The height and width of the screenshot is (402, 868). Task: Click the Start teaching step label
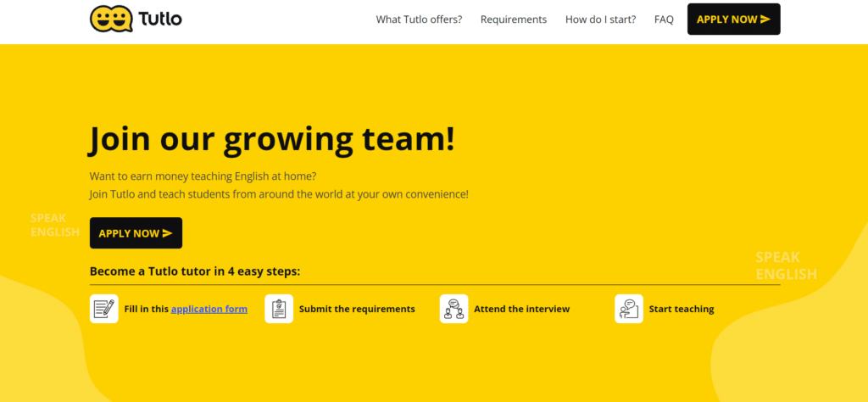click(x=682, y=309)
